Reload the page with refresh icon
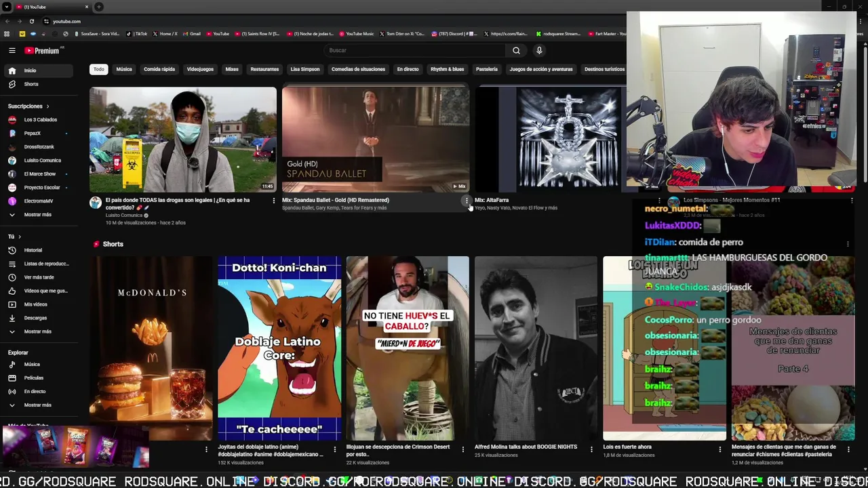 click(31, 21)
